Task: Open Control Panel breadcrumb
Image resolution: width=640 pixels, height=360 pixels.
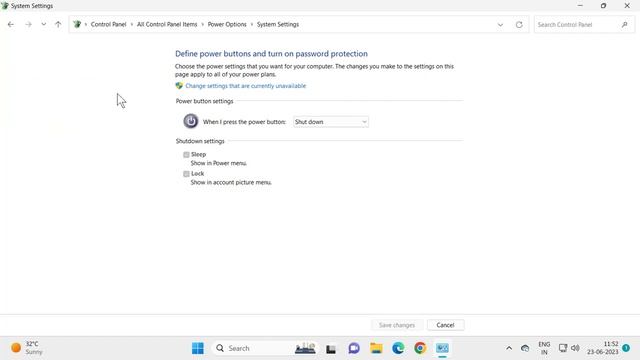Action: coord(108,24)
